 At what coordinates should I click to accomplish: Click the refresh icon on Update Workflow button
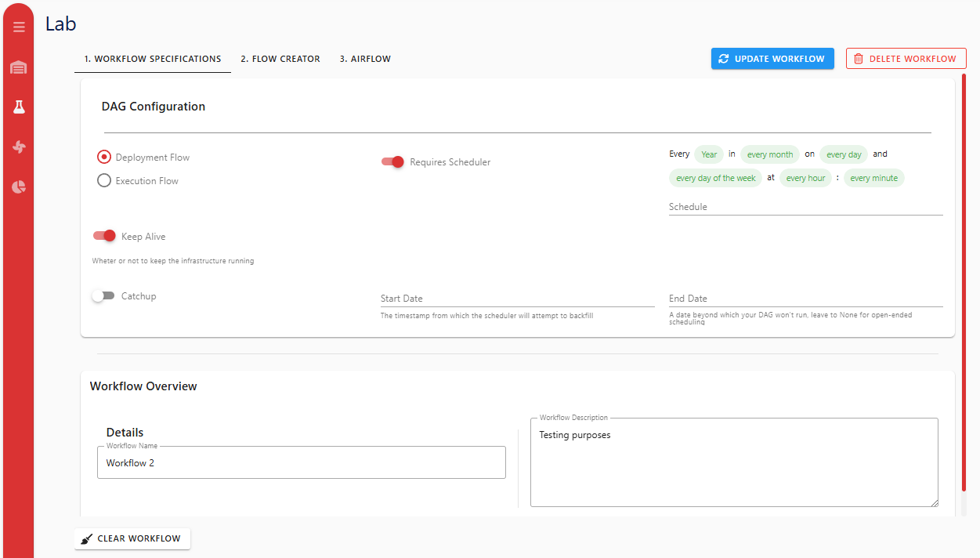pyautogui.click(x=721, y=58)
